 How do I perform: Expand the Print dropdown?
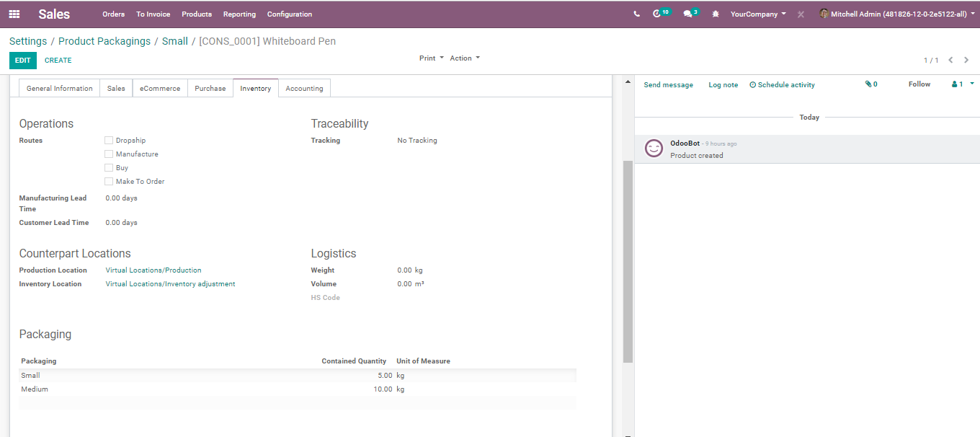[x=430, y=58]
